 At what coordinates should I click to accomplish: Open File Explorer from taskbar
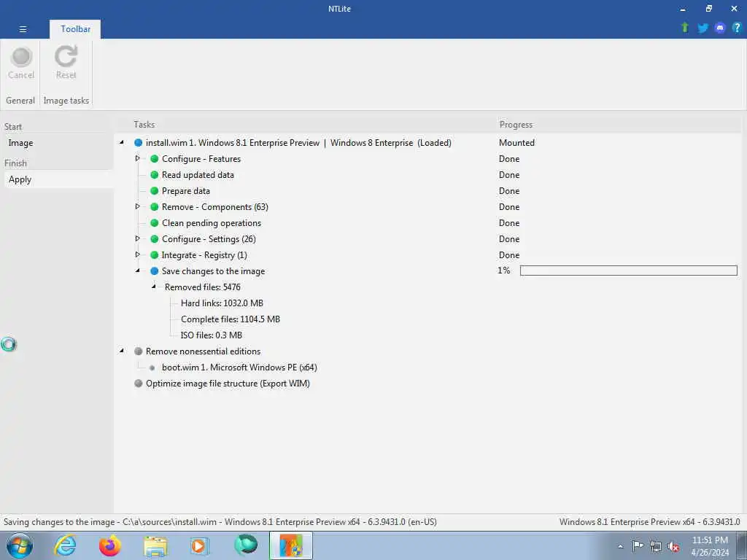(155, 546)
